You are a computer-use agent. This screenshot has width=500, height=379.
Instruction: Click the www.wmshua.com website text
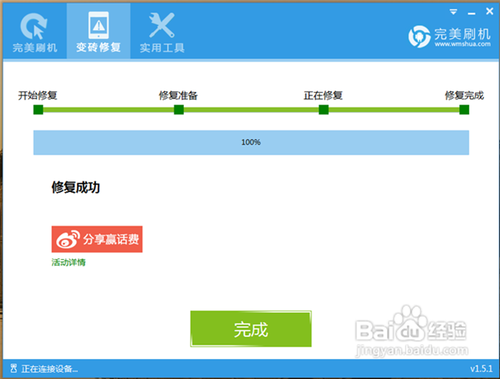point(462,44)
